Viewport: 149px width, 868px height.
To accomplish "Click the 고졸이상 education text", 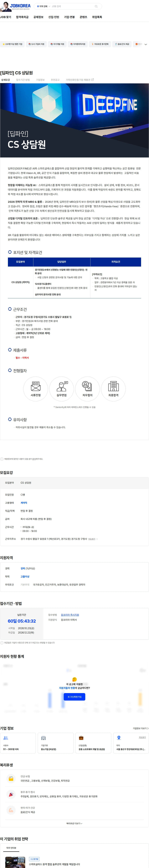I will pyautogui.click(x=25, y=577).
